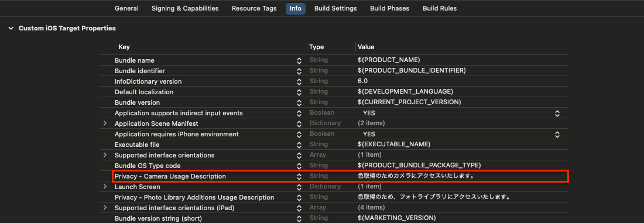Collapse Custom iOS Target Properties section
This screenshot has height=223, width=644.
[11, 28]
